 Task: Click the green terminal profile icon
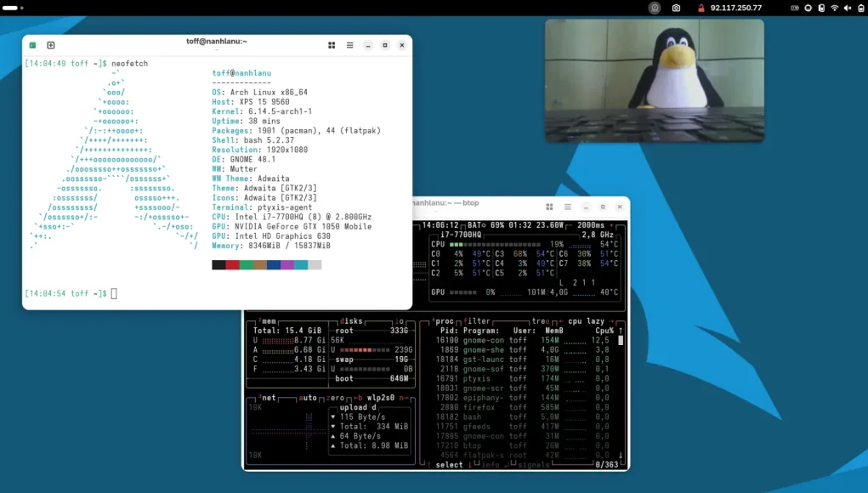click(32, 45)
